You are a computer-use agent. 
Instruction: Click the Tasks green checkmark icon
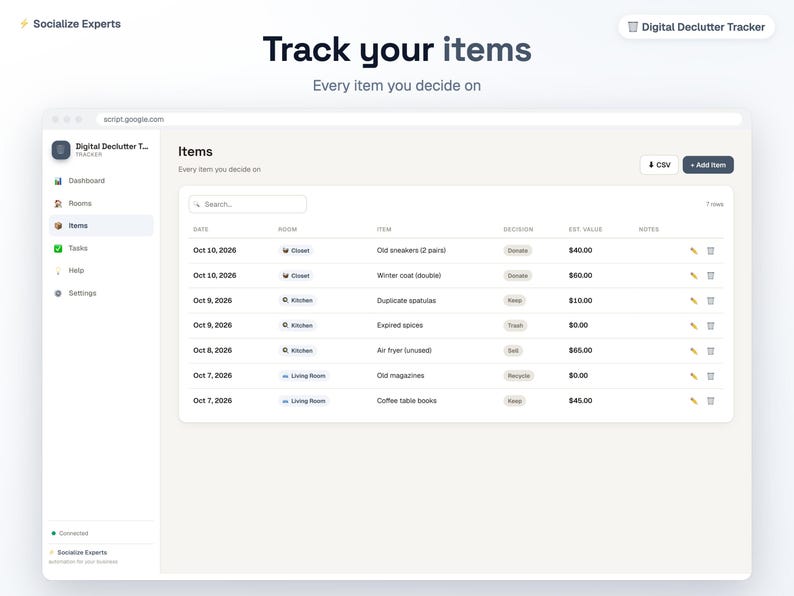58,248
